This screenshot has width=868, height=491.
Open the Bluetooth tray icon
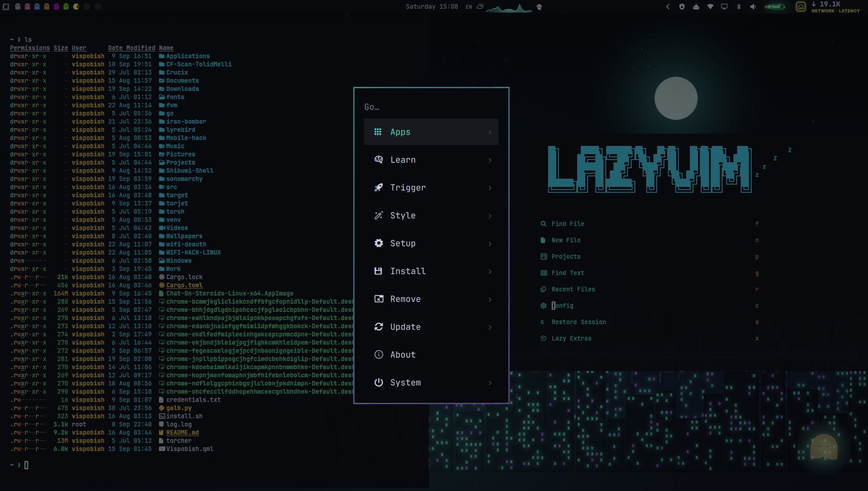coord(738,7)
